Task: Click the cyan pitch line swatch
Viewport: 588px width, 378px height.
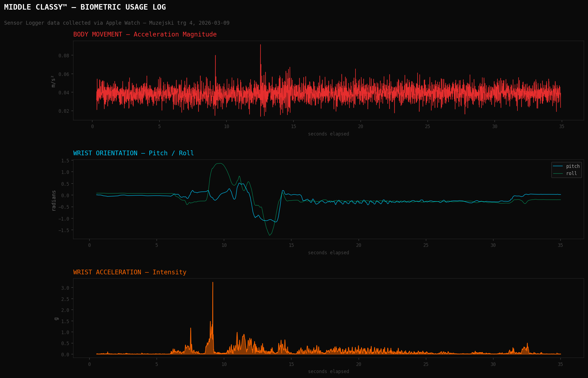Action: coord(558,166)
